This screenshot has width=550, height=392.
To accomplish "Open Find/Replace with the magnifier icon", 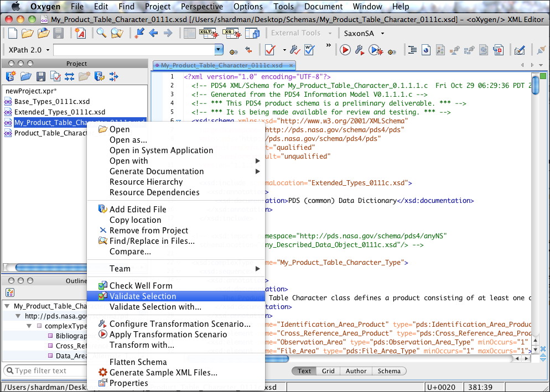I will point(101,33).
